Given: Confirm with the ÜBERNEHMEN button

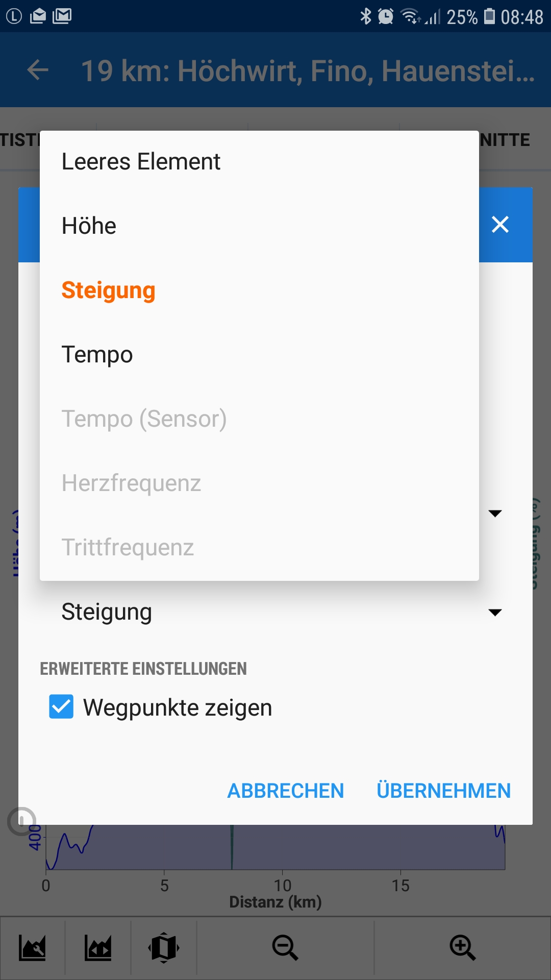Looking at the screenshot, I should 443,791.
